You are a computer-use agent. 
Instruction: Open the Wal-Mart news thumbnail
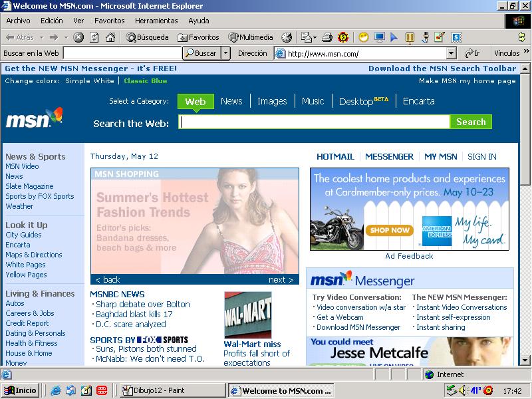click(248, 315)
